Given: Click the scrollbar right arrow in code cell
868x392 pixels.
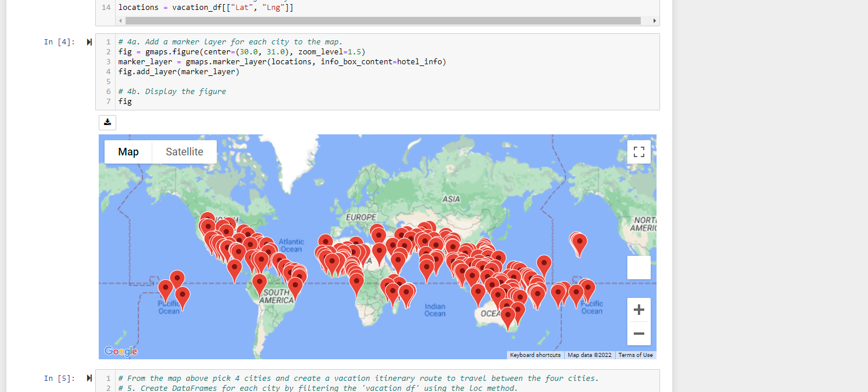Looking at the screenshot, I should (x=654, y=21).
